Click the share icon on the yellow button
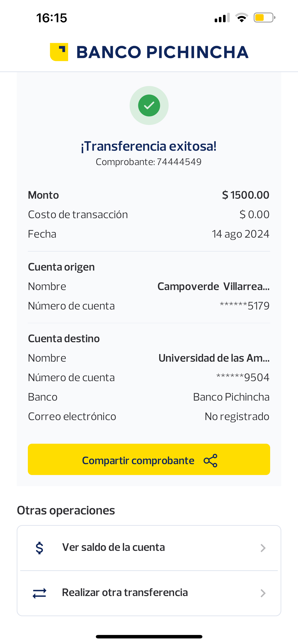This screenshot has height=644, width=298. click(211, 460)
